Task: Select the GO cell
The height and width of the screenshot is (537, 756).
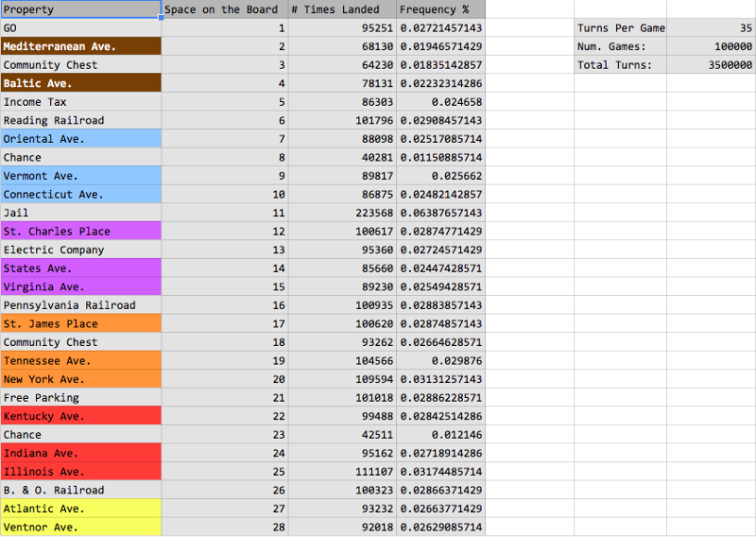Action: pyautogui.click(x=81, y=28)
